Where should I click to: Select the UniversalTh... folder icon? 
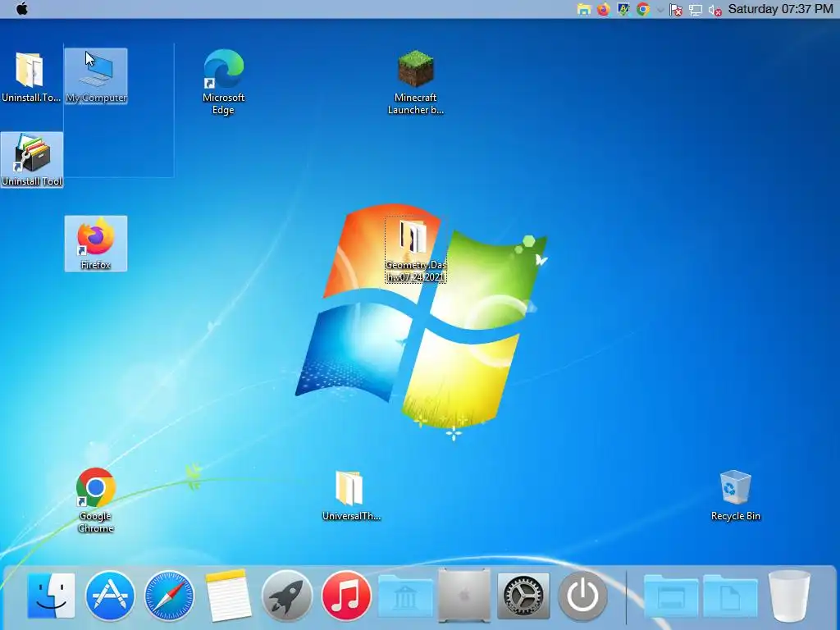pyautogui.click(x=351, y=495)
